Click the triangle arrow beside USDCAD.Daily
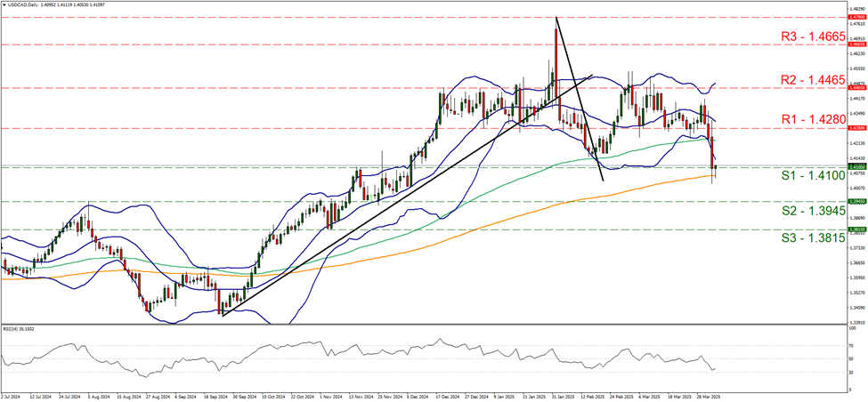The width and height of the screenshot is (868, 402). click(5, 5)
